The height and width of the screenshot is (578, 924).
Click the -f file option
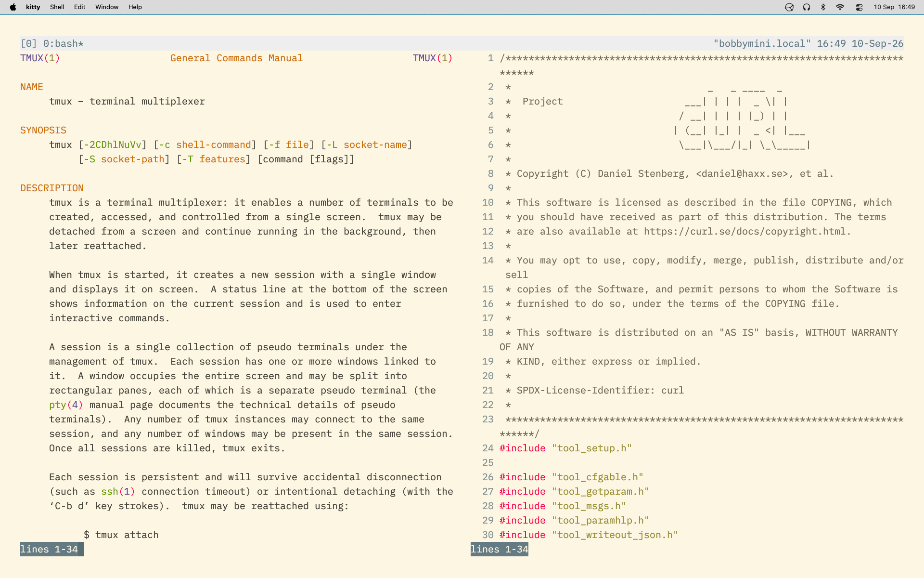pos(289,145)
